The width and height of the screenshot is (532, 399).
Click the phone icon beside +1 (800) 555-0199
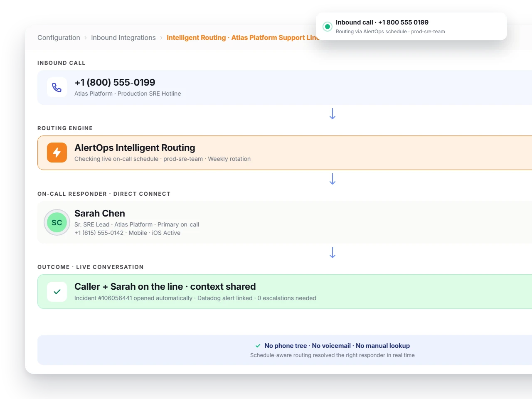57,87
